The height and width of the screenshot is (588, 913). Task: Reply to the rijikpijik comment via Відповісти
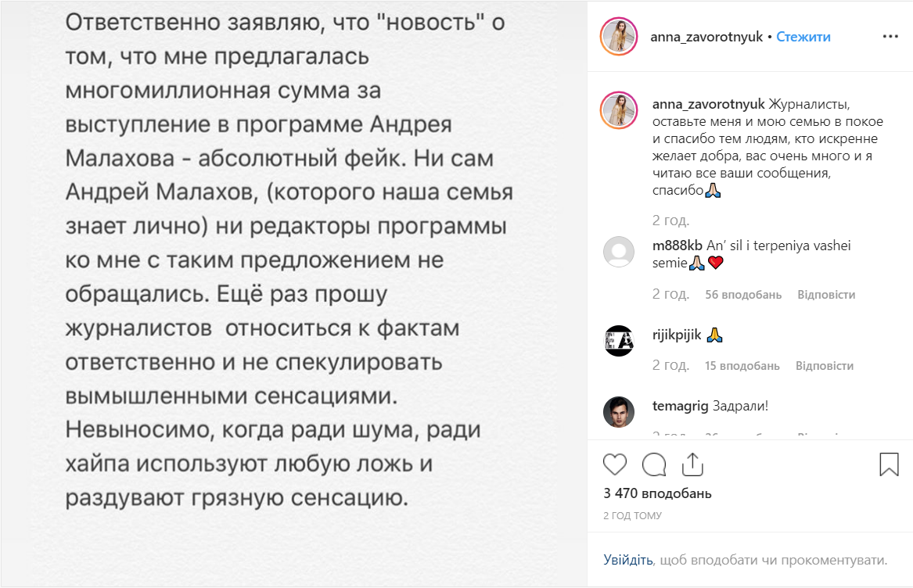tap(825, 365)
